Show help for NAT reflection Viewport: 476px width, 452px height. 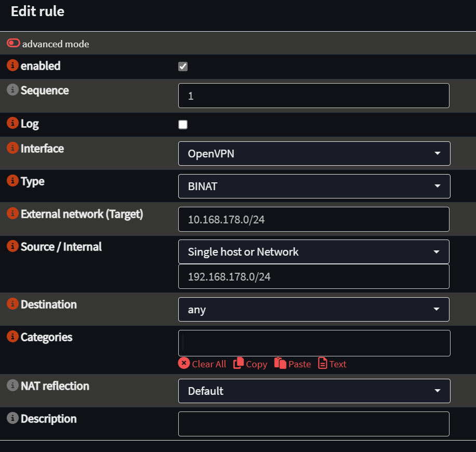coord(13,385)
